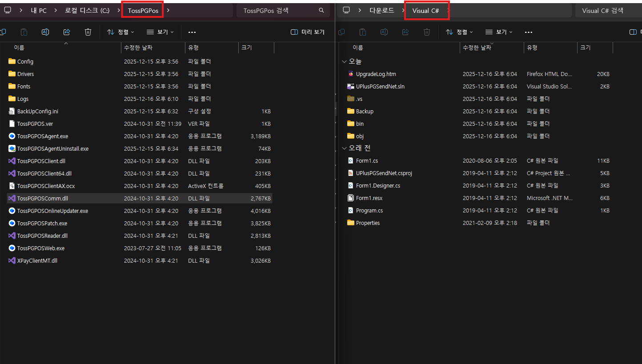
Task: Open the 보기 view dropdown in the Visual C# window
Action: click(x=499, y=32)
